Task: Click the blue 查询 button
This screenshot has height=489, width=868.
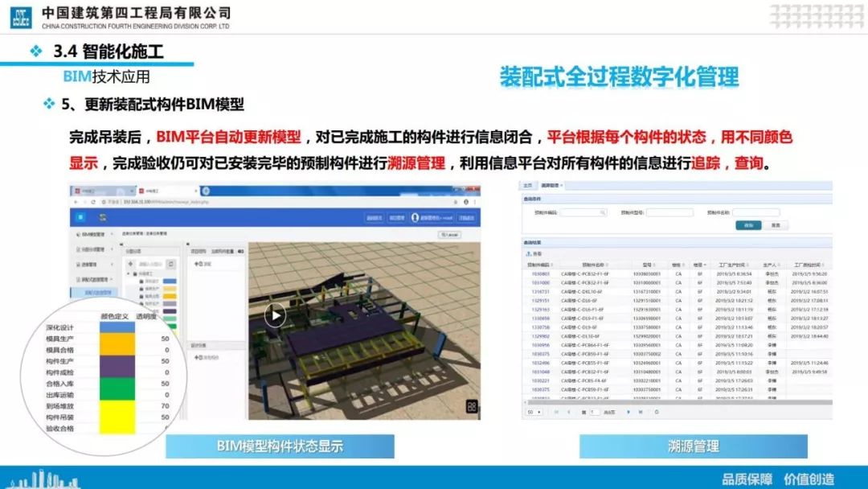Action: 748,225
